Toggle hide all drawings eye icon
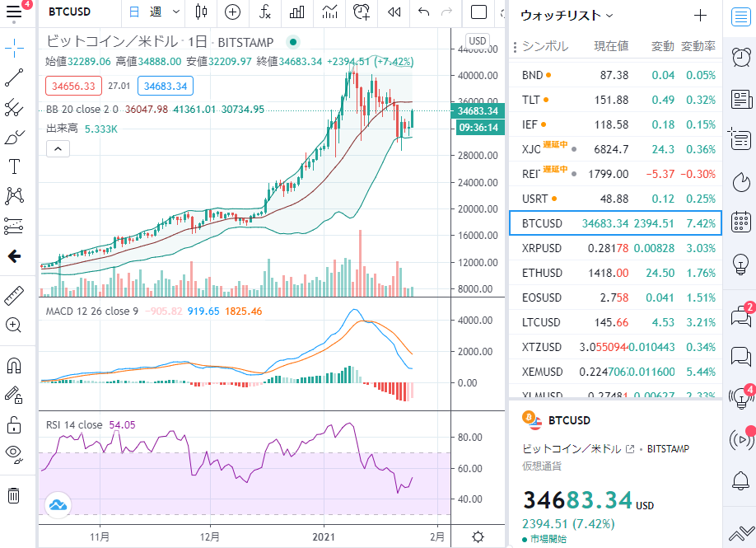The height and width of the screenshot is (548, 756). [x=14, y=454]
